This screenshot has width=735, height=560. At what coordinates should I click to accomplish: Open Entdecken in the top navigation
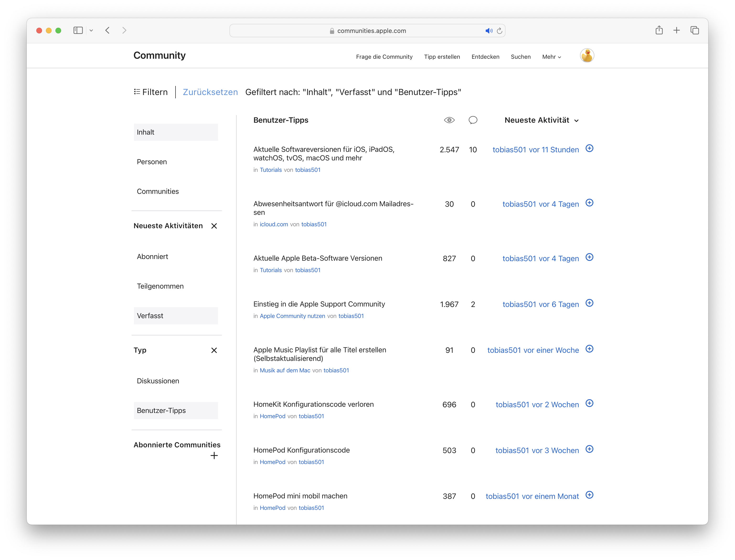click(485, 57)
